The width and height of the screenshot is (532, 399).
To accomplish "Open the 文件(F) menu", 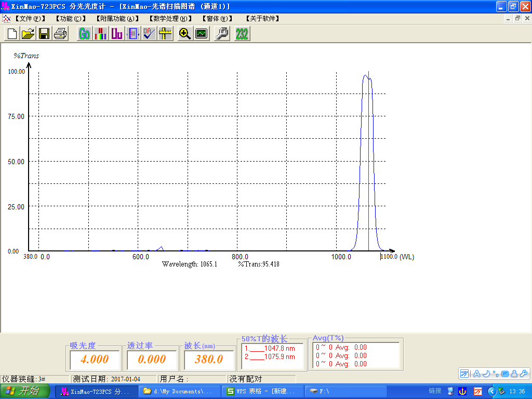I will pyautogui.click(x=30, y=18).
